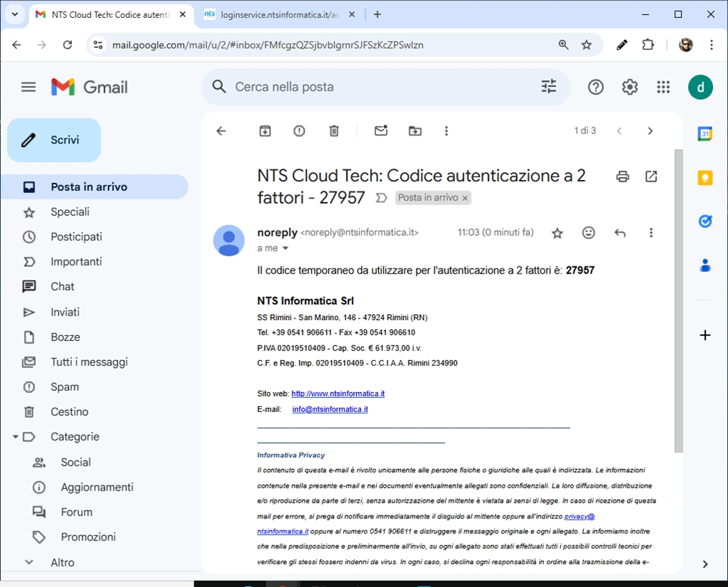
Task: Open the Gmail main menu hamburger icon
Action: click(x=29, y=87)
